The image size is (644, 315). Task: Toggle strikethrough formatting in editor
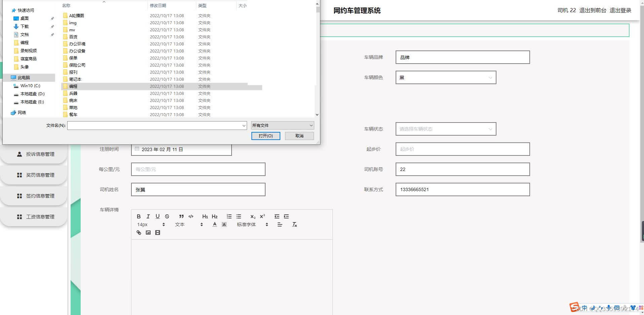click(x=167, y=216)
